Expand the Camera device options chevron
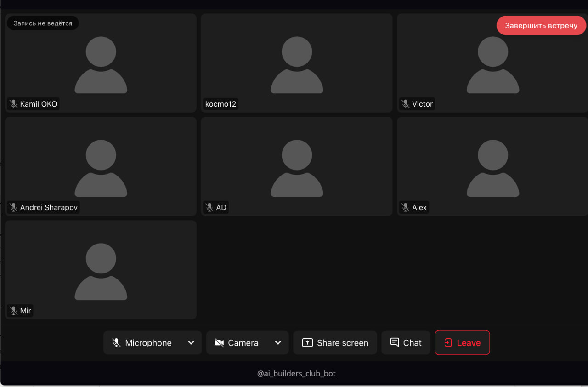The height and width of the screenshot is (387, 588). [278, 343]
